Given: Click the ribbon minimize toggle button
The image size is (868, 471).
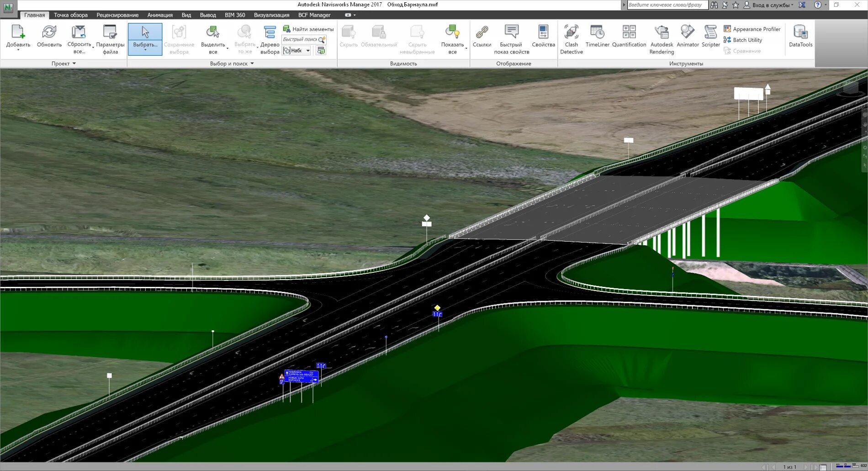Looking at the screenshot, I should [348, 15].
